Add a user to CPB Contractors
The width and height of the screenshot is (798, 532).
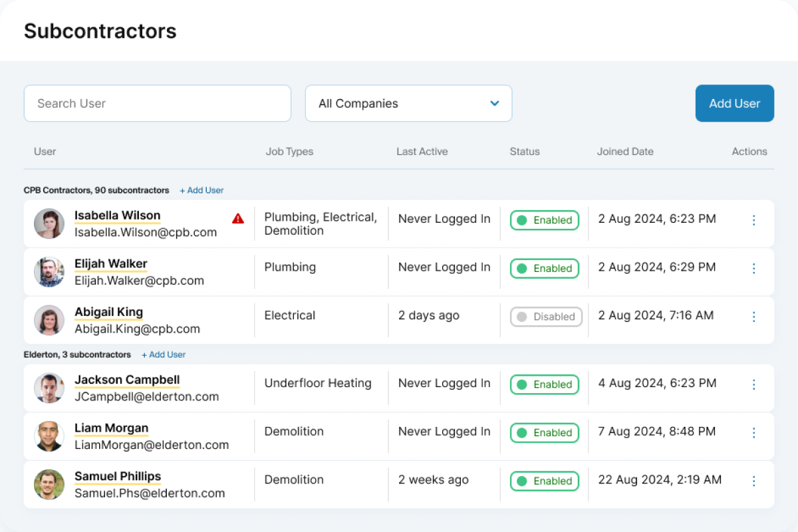(201, 190)
